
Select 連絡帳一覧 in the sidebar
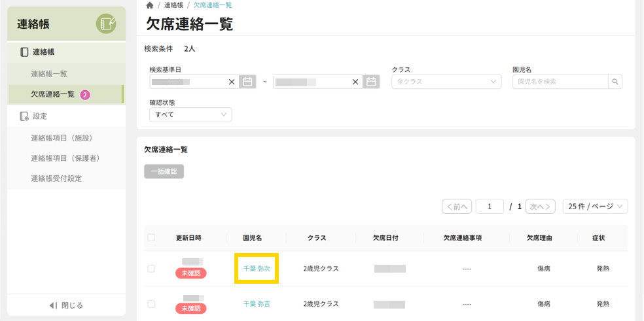tap(49, 74)
